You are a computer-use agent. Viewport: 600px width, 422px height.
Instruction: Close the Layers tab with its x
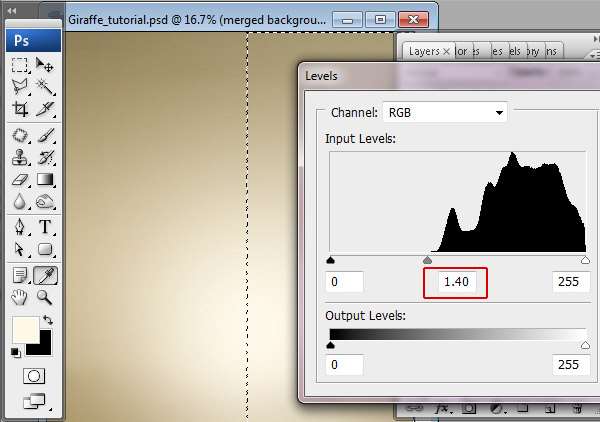pos(446,51)
